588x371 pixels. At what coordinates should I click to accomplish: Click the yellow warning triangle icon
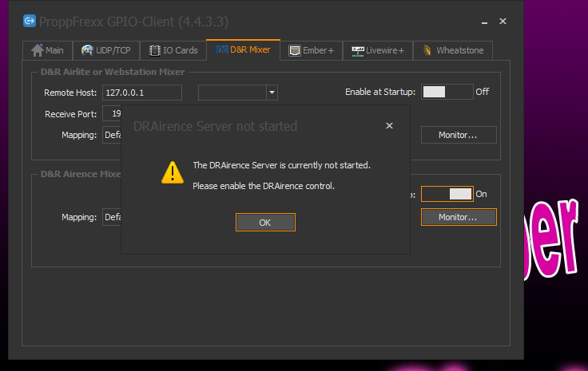172,172
